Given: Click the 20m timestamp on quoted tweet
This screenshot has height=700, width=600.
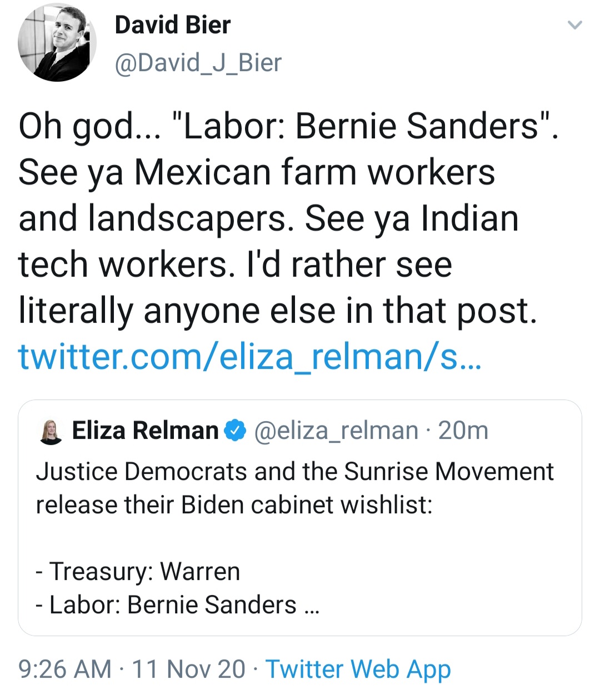Looking at the screenshot, I should 463,431.
